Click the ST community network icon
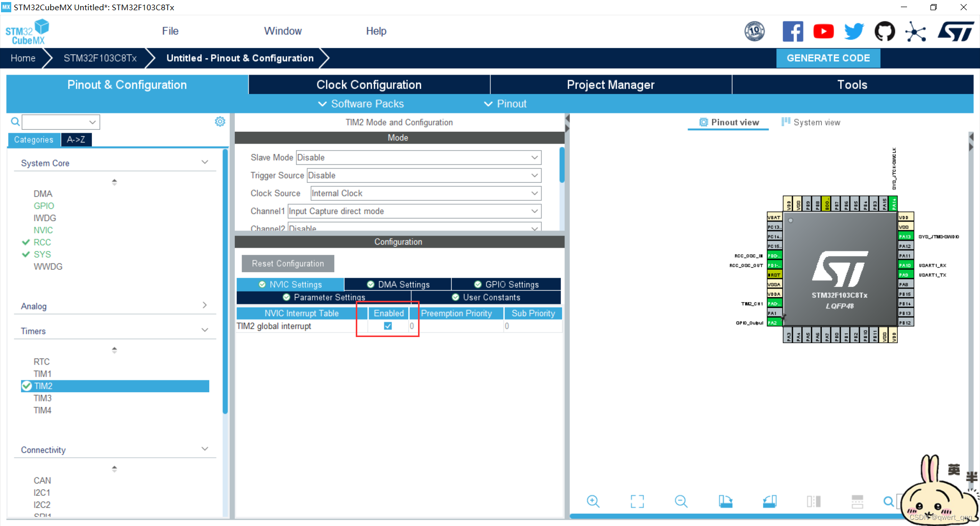The width and height of the screenshot is (980, 526). [x=915, y=32]
